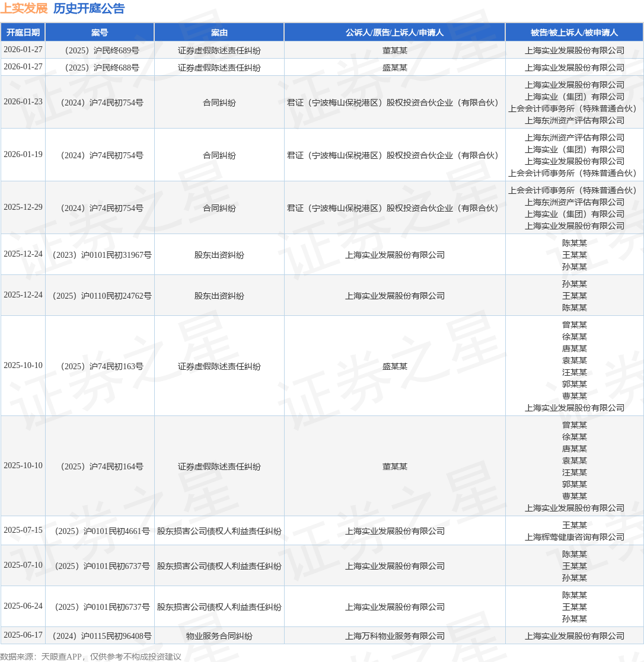Image resolution: width=644 pixels, height=662 pixels.
Task: Click plaintiff 上海实业发展股份有限公司 in the 24762号 row
Action: click(395, 296)
